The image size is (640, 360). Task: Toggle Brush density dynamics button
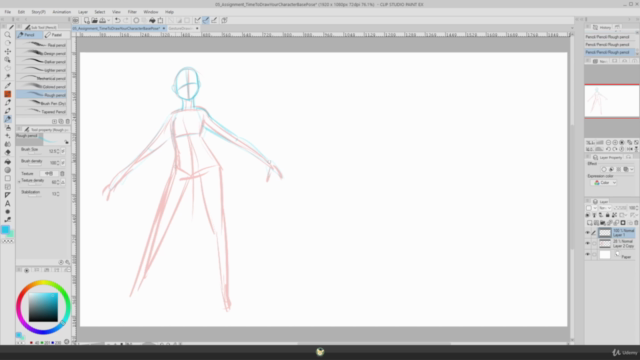(x=63, y=162)
